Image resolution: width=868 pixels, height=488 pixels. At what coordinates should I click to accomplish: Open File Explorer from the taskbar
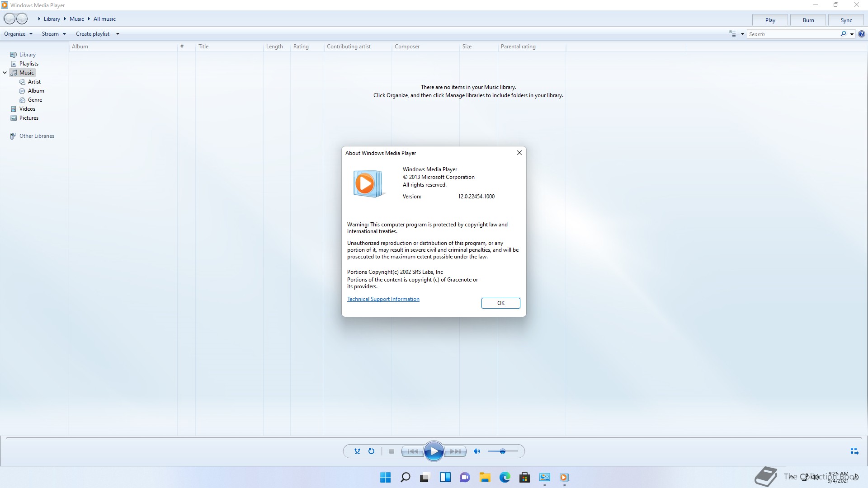pos(485,477)
